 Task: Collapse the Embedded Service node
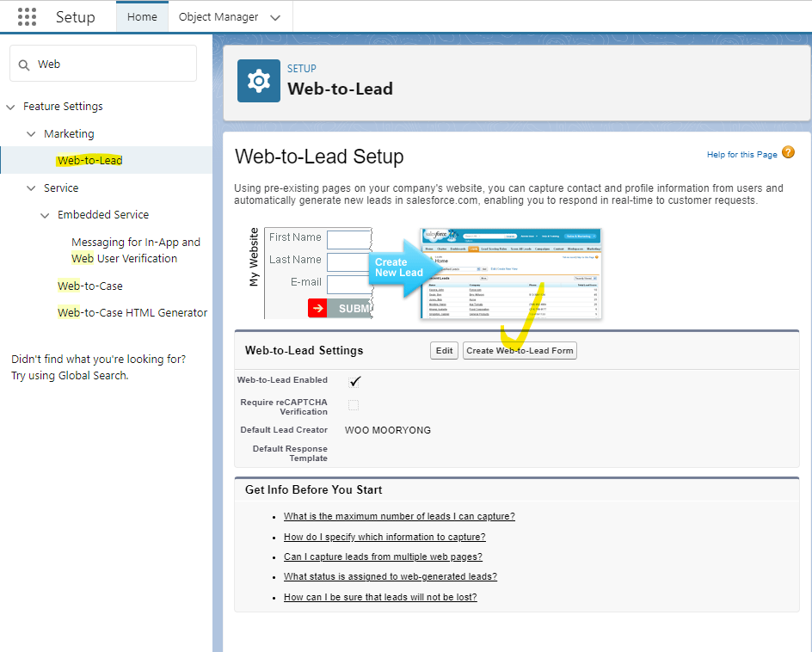click(x=45, y=215)
